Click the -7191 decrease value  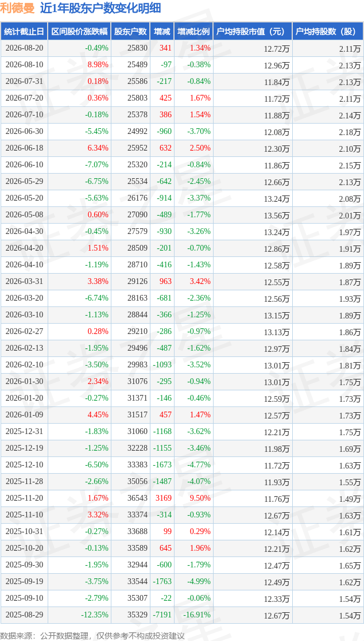(x=163, y=615)
